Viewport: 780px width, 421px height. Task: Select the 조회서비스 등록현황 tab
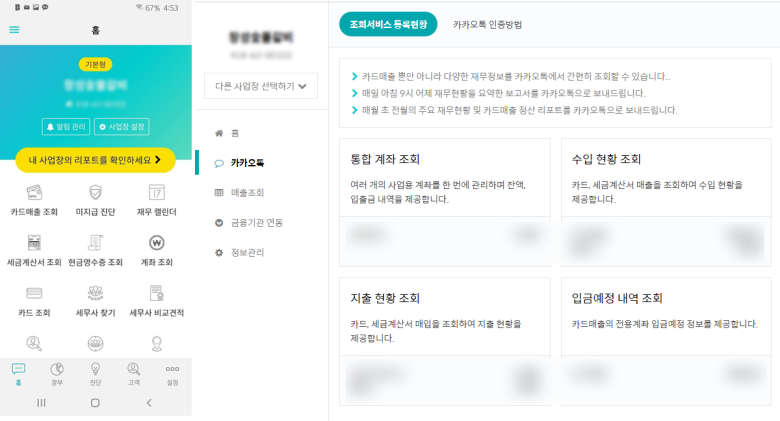coord(387,24)
